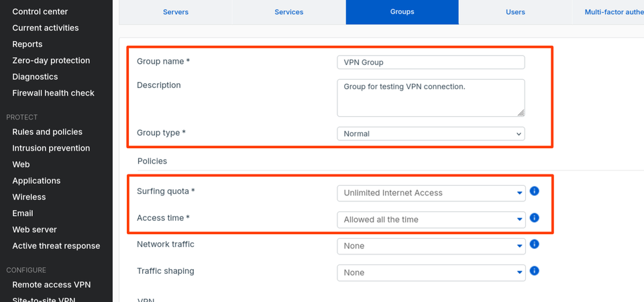Switch to the Services tab
This screenshot has height=302, width=644.
coord(288,12)
